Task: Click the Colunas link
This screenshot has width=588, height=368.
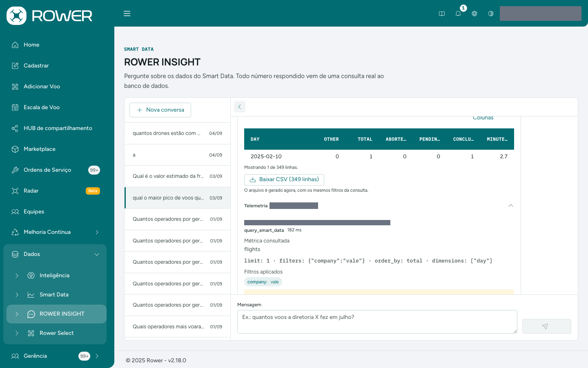Action: (483, 118)
